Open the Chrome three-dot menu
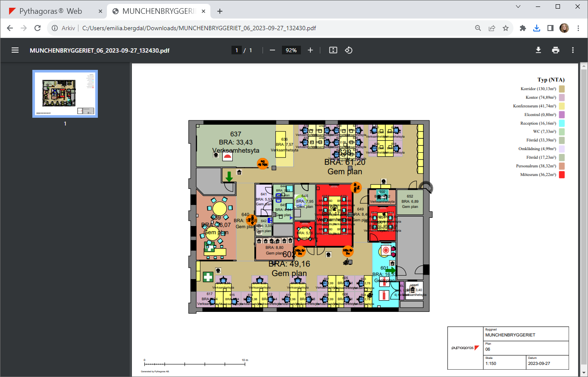The height and width of the screenshot is (377, 588). (x=578, y=28)
